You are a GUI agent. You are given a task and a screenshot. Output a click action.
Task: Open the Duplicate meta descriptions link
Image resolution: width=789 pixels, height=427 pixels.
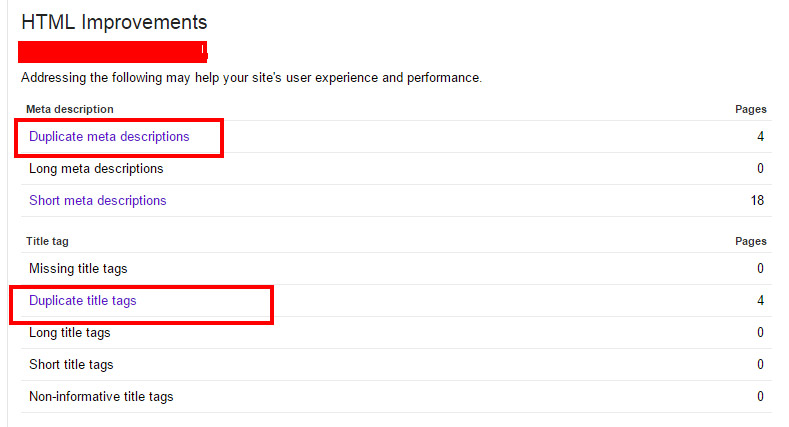click(x=109, y=137)
